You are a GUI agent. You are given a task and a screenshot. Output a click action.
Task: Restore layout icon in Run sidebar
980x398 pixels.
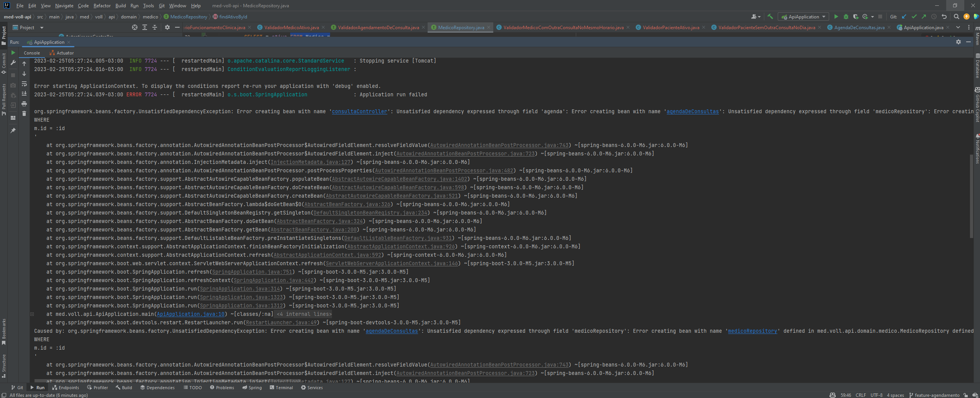13,118
